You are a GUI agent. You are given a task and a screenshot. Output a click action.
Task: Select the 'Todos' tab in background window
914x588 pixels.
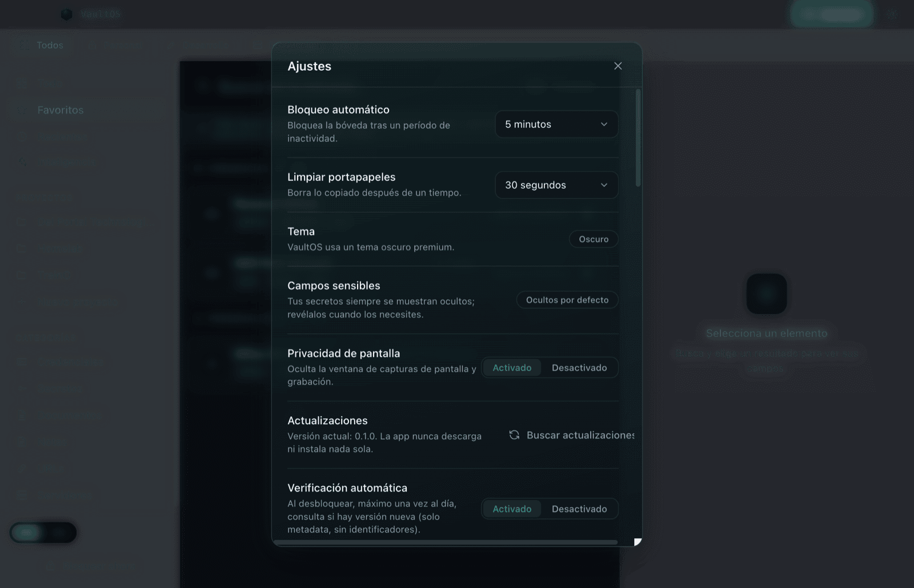tap(50, 45)
